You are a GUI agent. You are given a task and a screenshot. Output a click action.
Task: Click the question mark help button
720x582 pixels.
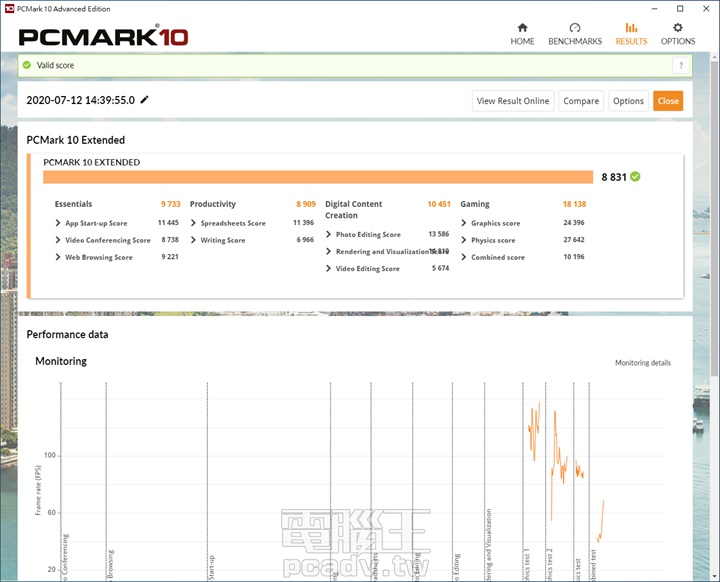[x=681, y=65]
